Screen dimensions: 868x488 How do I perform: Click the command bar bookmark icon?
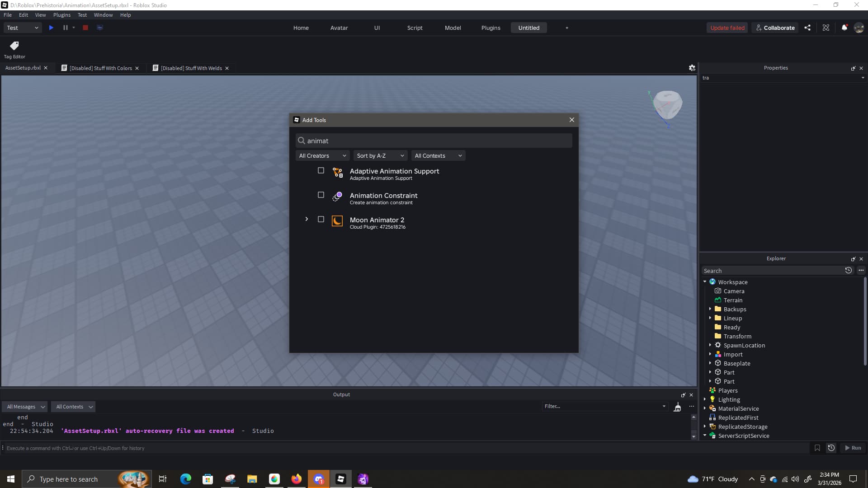817,448
